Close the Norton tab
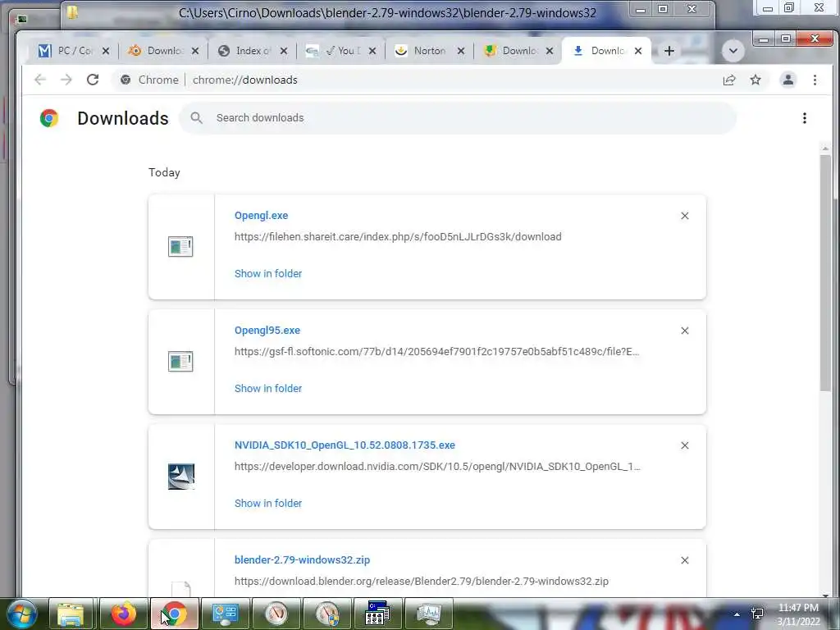The image size is (840, 630). click(461, 51)
